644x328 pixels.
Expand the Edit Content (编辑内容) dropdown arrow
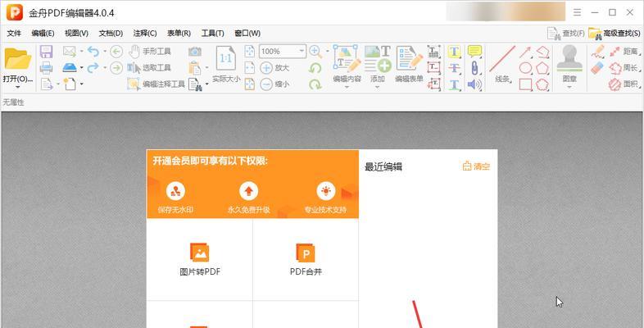[347, 87]
